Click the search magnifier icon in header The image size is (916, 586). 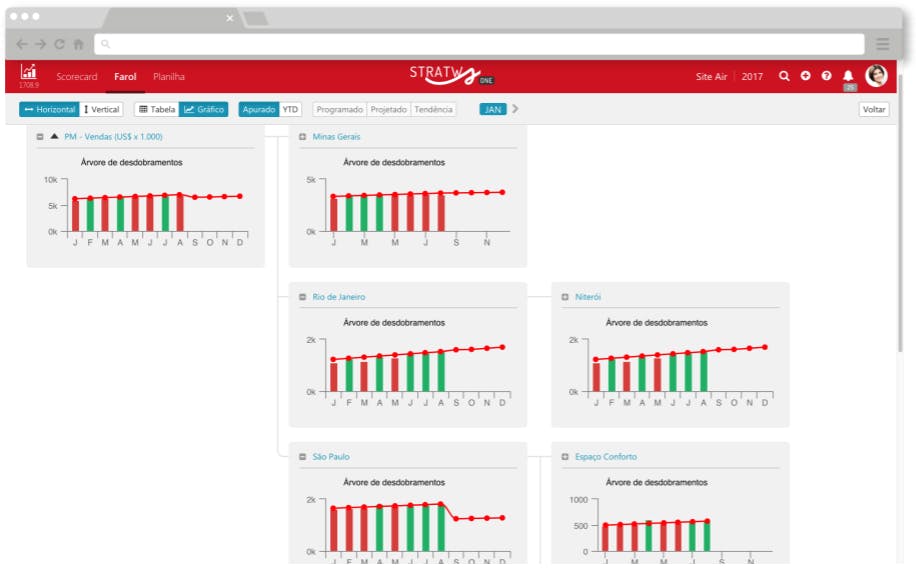pos(784,76)
